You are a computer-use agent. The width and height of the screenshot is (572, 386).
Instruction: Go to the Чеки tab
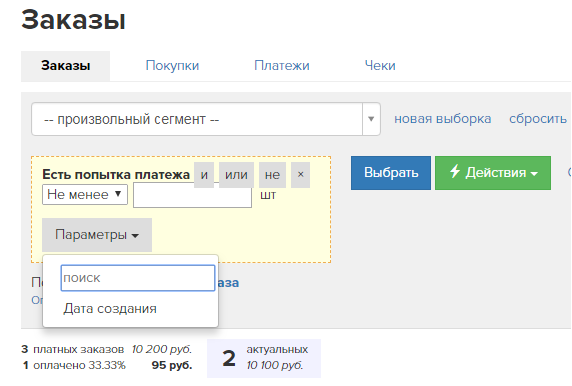[380, 66]
